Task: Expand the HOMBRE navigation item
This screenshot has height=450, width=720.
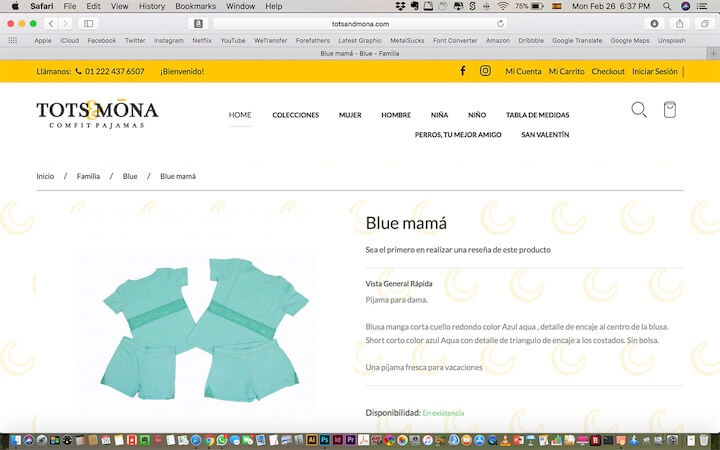Action: coord(396,115)
